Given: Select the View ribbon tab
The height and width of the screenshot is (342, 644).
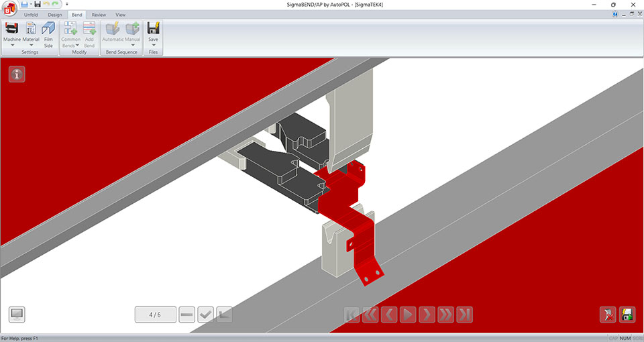Looking at the screenshot, I should pos(120,15).
